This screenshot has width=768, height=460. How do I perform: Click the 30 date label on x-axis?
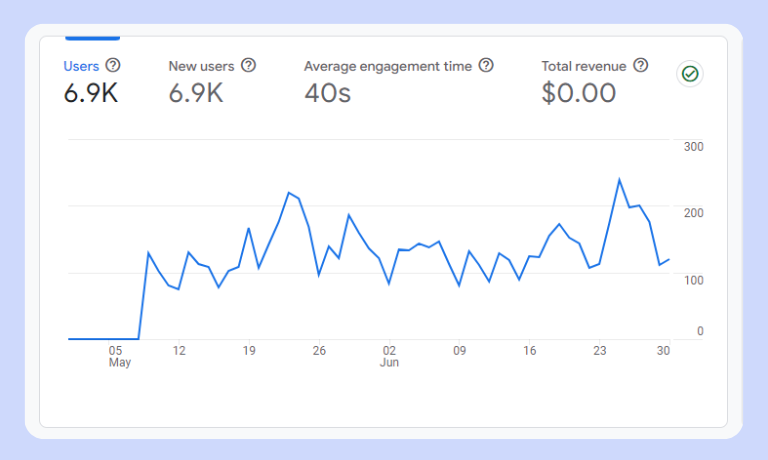(662, 351)
